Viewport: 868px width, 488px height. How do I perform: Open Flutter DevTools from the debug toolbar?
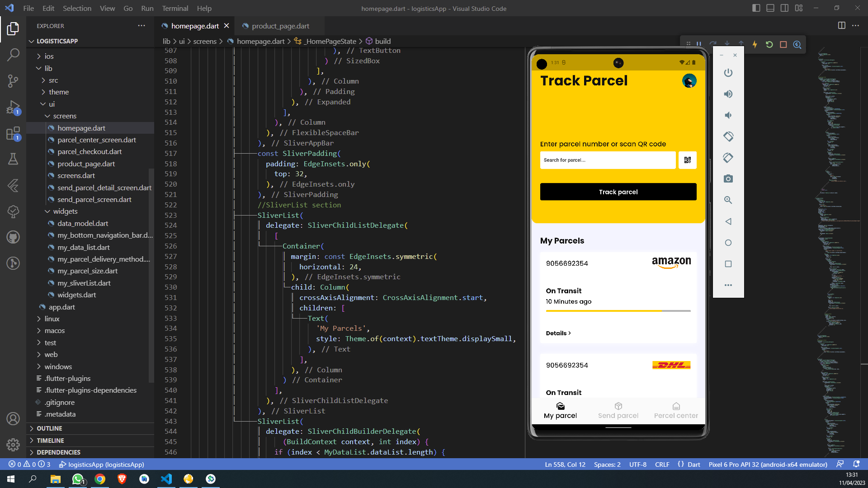(797, 44)
